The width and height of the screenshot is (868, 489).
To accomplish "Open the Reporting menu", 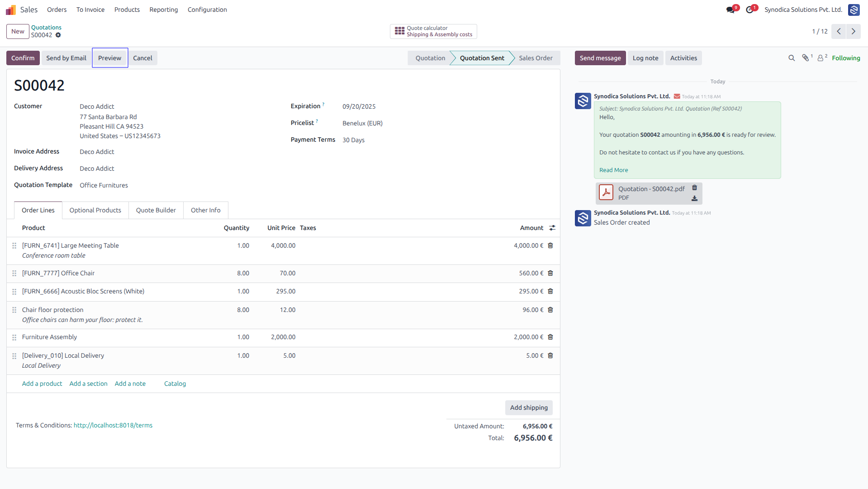I will tap(164, 10).
